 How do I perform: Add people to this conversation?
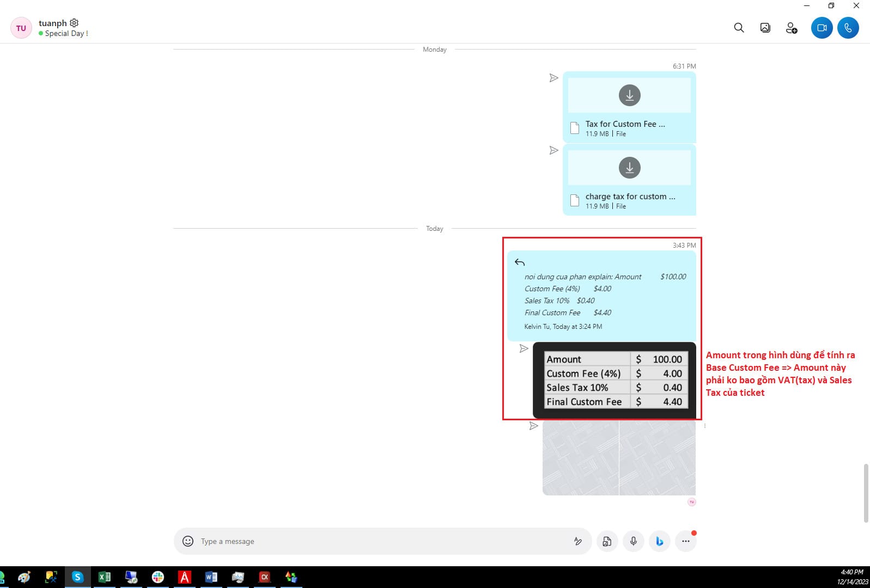pyautogui.click(x=792, y=28)
